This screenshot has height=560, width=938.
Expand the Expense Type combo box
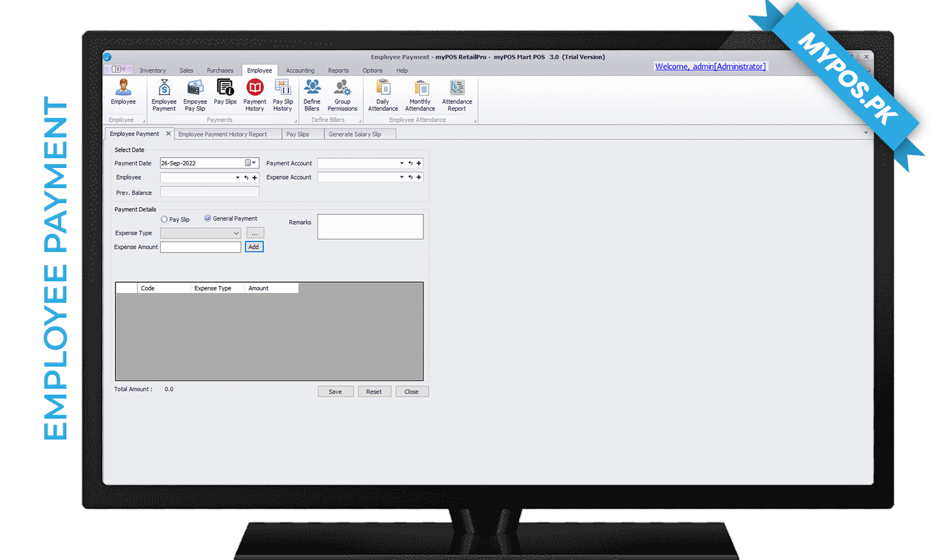click(x=236, y=233)
